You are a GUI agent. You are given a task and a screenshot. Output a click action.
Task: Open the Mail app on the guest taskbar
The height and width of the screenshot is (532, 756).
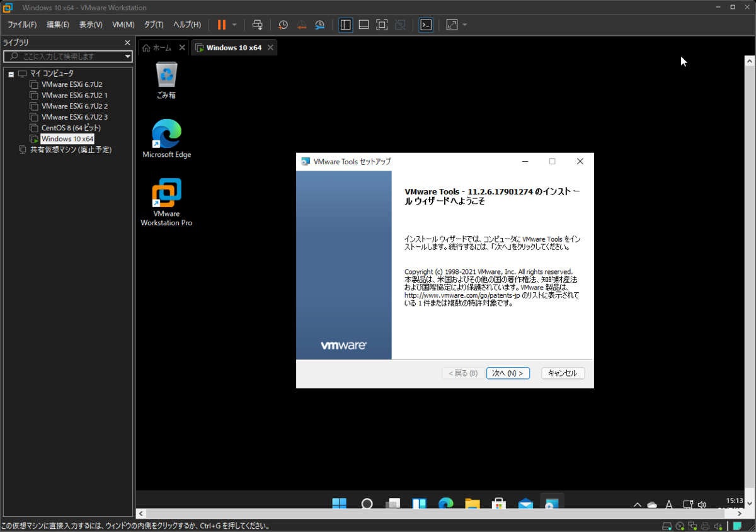[x=525, y=504]
